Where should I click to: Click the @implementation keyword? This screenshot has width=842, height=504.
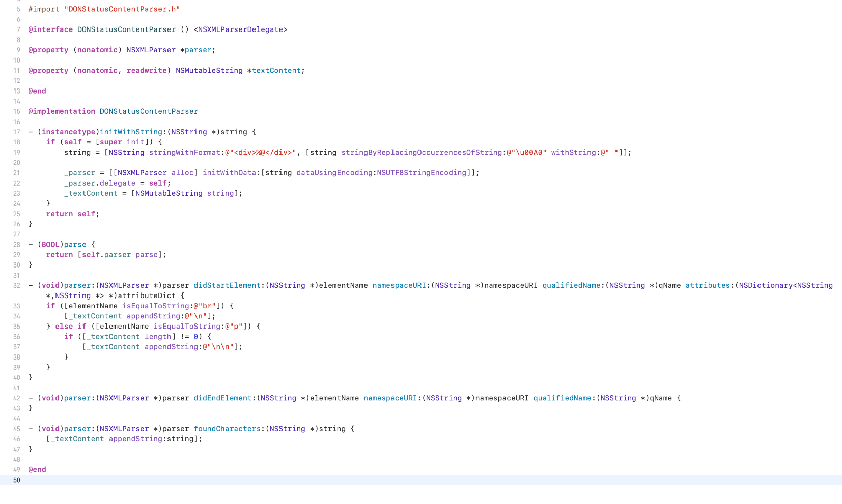click(x=62, y=111)
